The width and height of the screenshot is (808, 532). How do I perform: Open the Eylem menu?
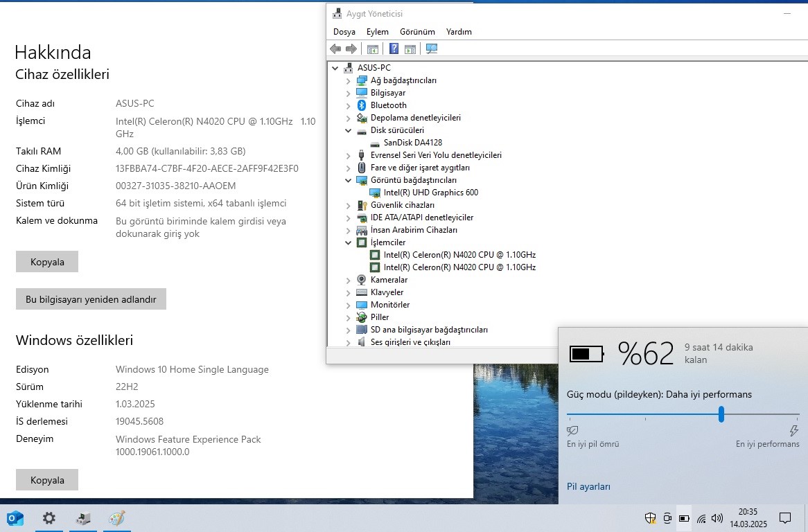377,32
